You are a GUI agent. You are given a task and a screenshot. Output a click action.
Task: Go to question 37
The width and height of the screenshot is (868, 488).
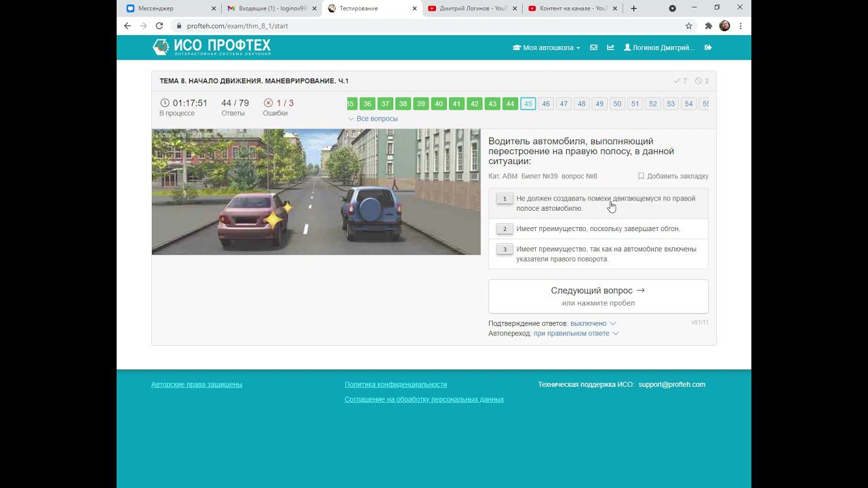click(385, 104)
